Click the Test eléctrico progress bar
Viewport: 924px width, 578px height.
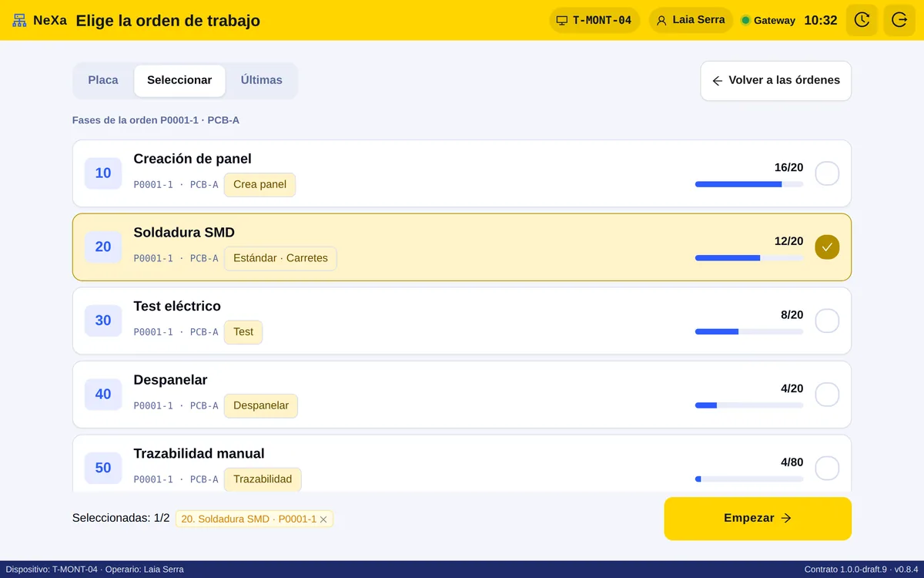coord(749,331)
